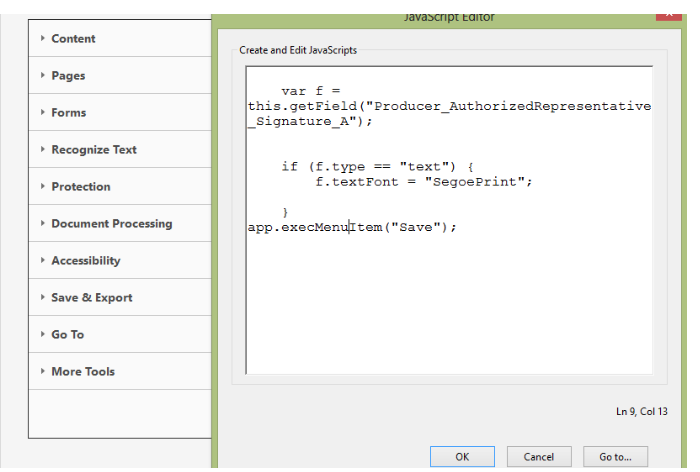Expand the Forms panel arrow

point(43,112)
